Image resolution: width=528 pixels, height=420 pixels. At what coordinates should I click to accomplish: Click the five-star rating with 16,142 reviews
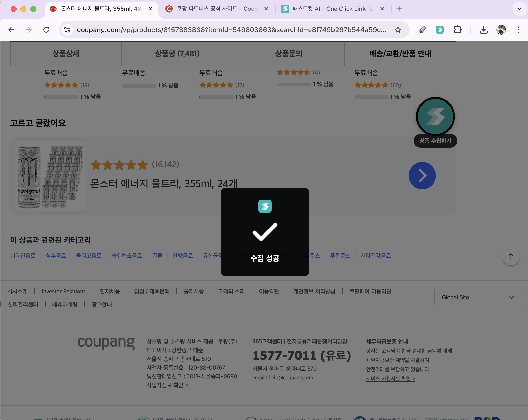pyautogui.click(x=135, y=164)
